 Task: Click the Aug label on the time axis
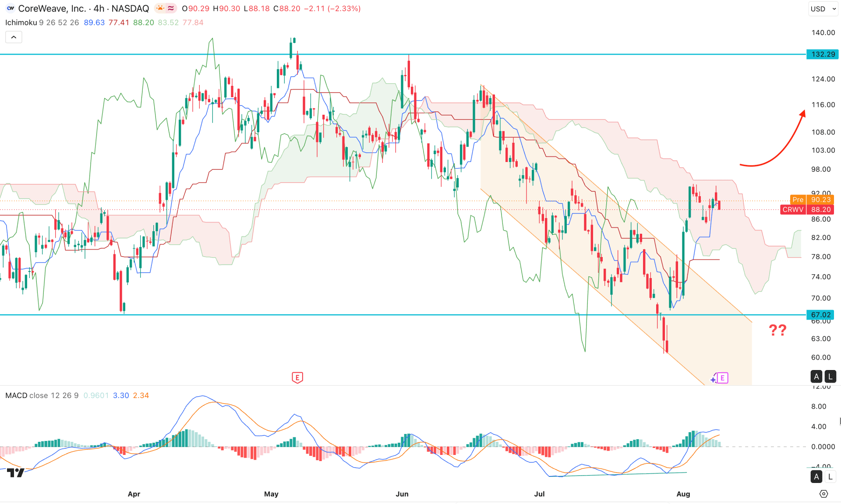(683, 494)
